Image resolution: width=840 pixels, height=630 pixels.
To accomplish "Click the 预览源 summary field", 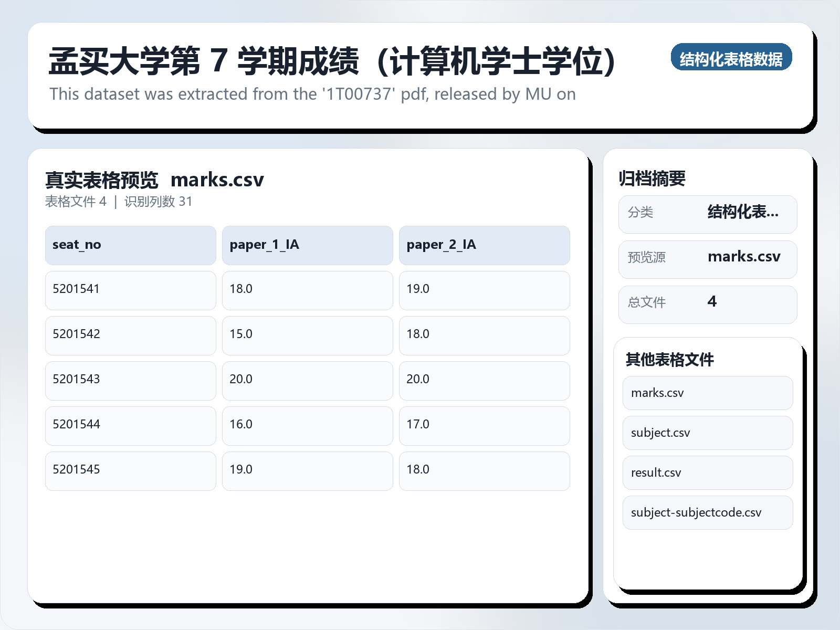I will 708,258.
